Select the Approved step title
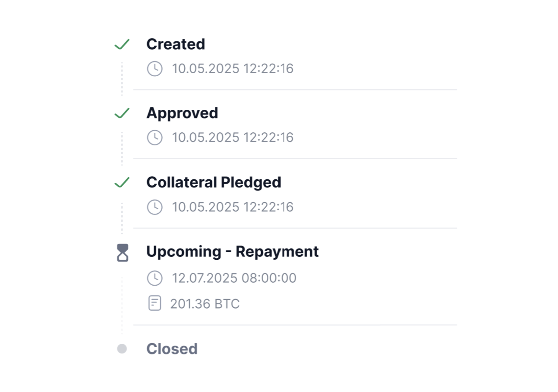This screenshot has width=558, height=392. coord(182,113)
